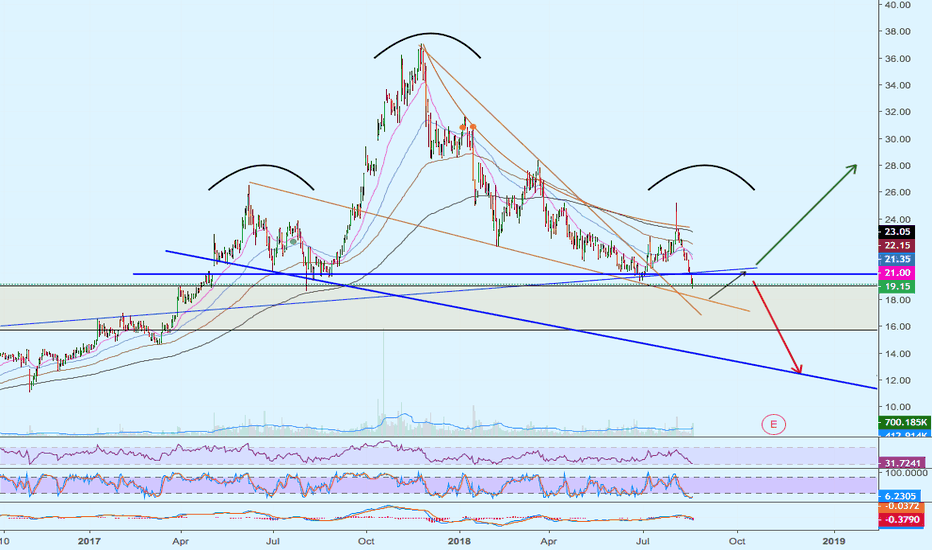Select the blue 21.35 price label
Viewport: 932px width, 550px height.
pyautogui.click(x=897, y=259)
